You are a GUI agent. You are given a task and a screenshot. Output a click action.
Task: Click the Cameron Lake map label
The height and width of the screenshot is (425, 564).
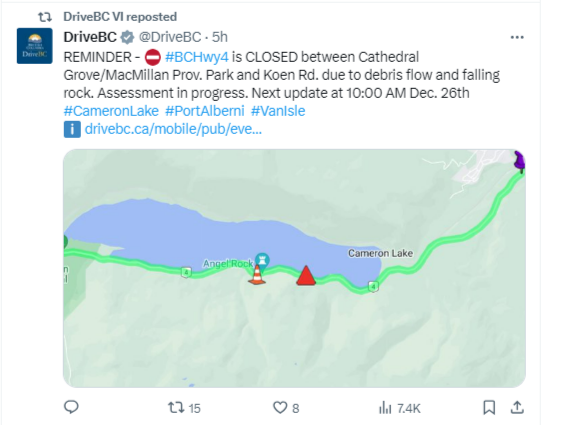[x=380, y=253]
